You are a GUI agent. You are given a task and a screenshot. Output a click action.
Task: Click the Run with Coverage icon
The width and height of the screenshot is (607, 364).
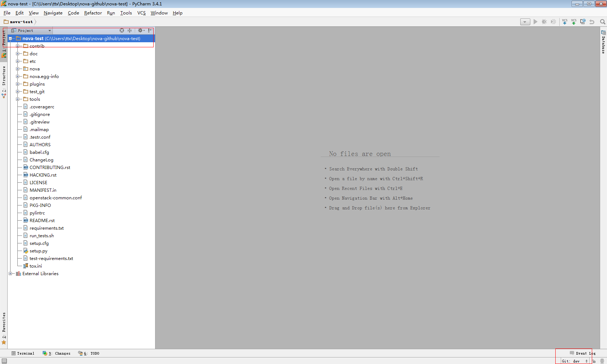tap(553, 22)
